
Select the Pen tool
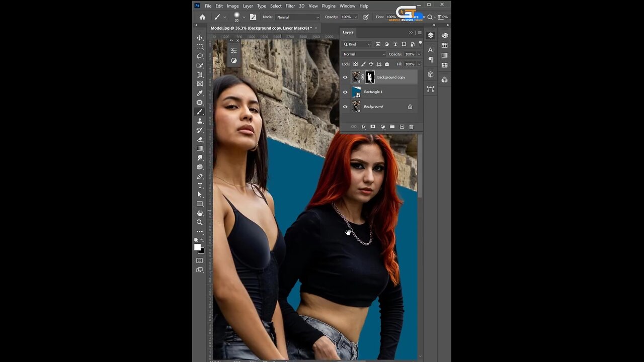pos(200,176)
